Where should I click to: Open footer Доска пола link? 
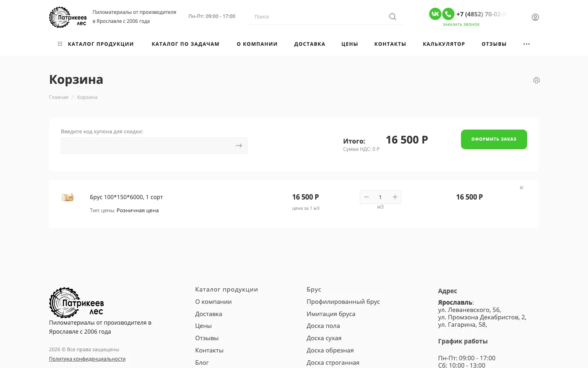[x=323, y=326]
